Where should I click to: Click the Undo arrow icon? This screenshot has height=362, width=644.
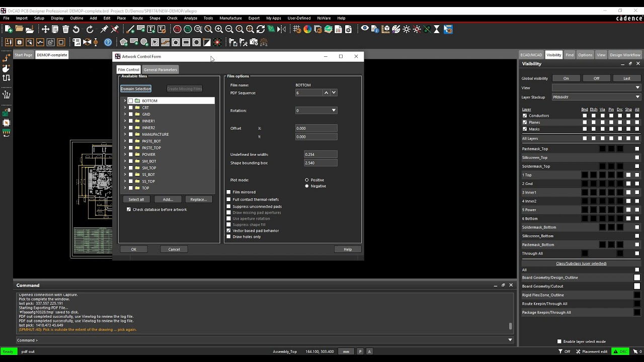(76, 30)
